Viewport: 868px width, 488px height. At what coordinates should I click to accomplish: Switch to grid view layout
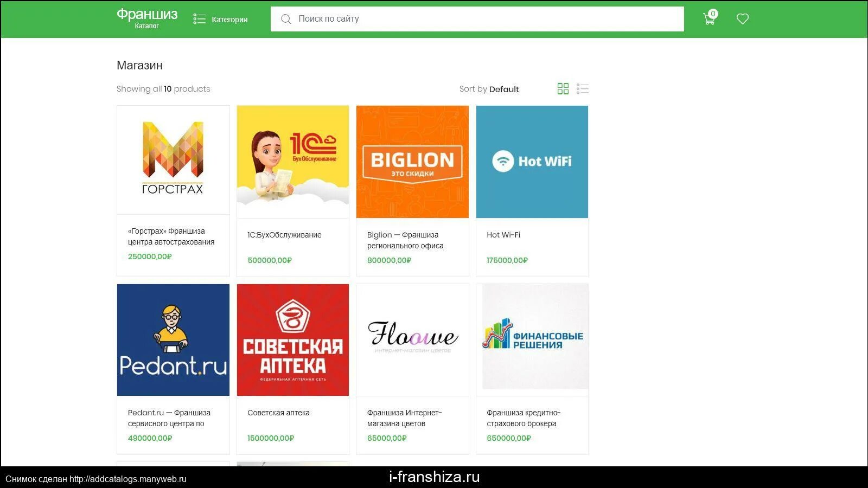[x=563, y=88]
